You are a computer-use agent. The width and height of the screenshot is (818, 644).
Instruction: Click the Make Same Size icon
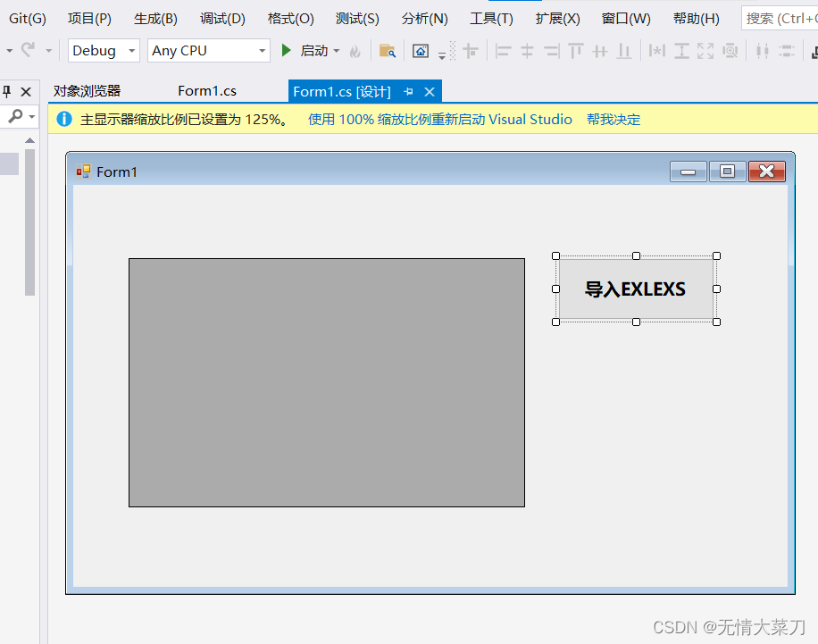705,51
